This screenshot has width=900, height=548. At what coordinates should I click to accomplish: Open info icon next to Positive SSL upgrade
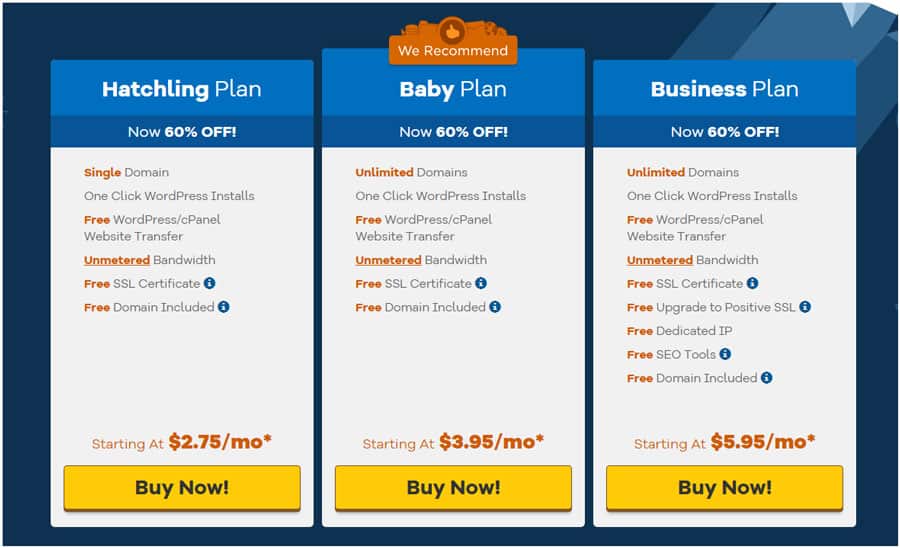tap(805, 307)
